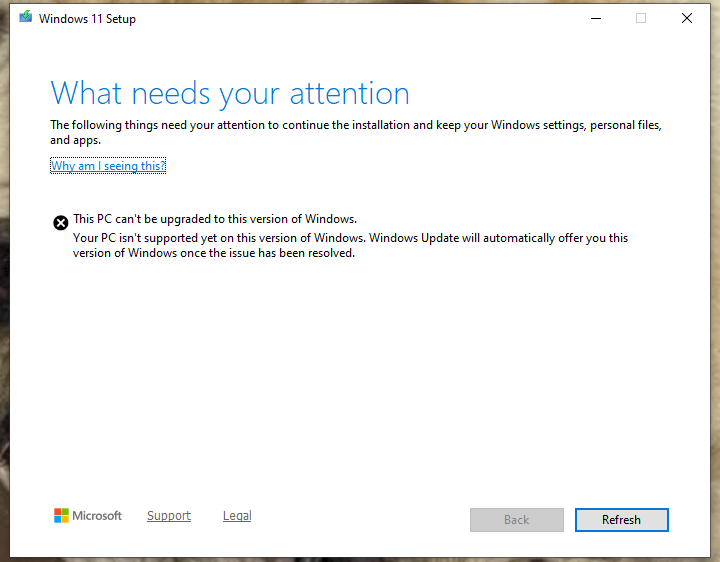Open the Legal link

(237, 516)
